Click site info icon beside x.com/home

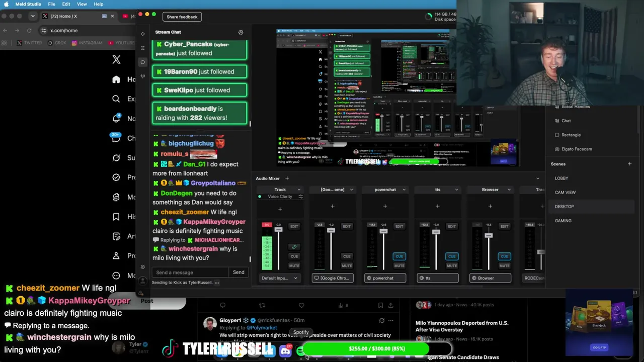click(x=44, y=31)
